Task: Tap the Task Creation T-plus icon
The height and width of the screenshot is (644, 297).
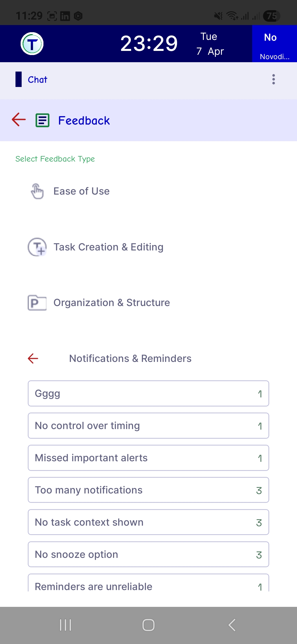Action: tap(37, 247)
